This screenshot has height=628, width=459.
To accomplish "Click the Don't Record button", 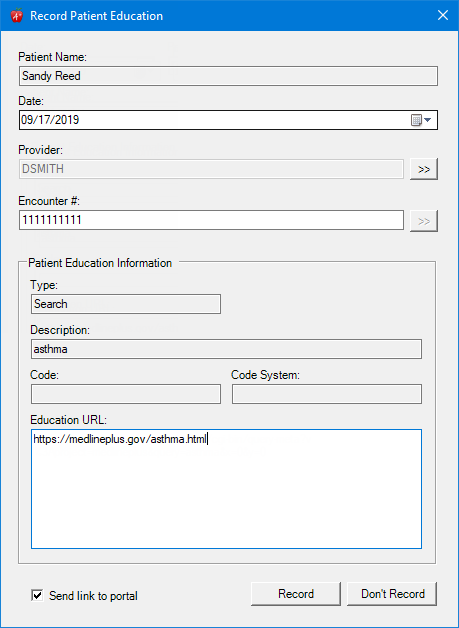I will (x=393, y=594).
